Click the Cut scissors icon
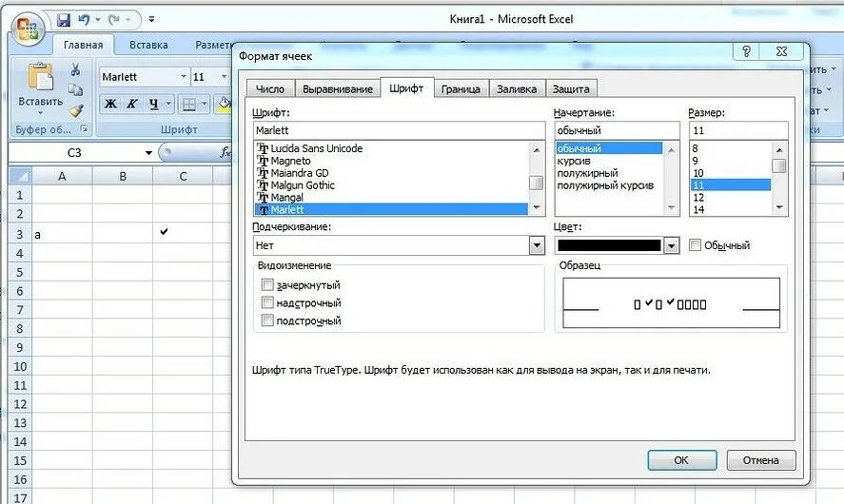Image resolution: width=844 pixels, height=504 pixels. tap(75, 69)
